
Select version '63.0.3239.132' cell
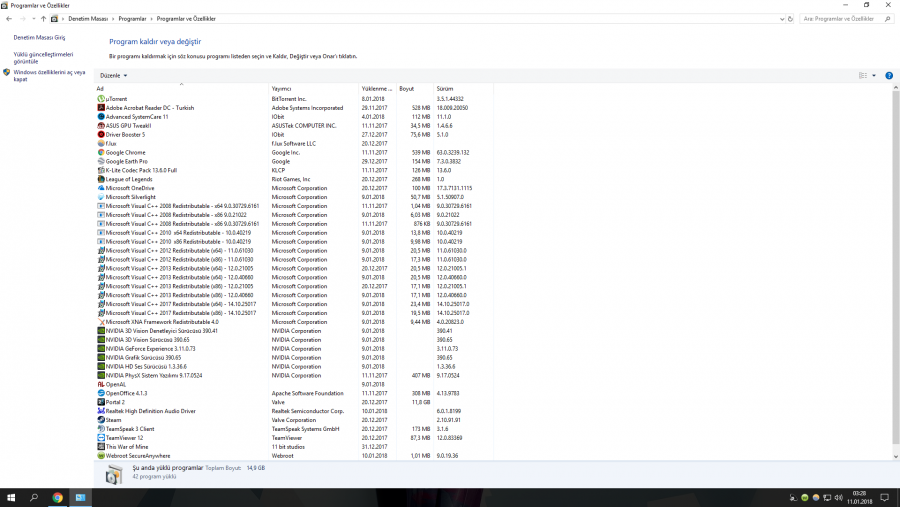click(453, 152)
